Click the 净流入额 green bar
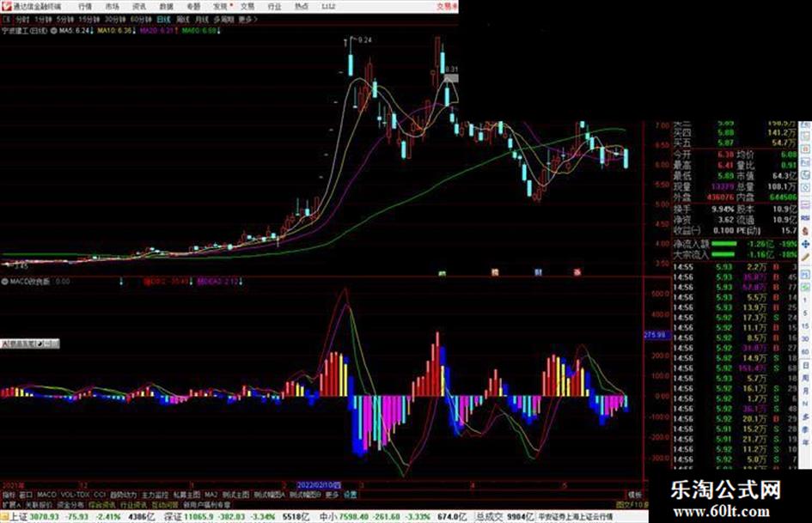This screenshot has height=523, width=812. pos(724,243)
